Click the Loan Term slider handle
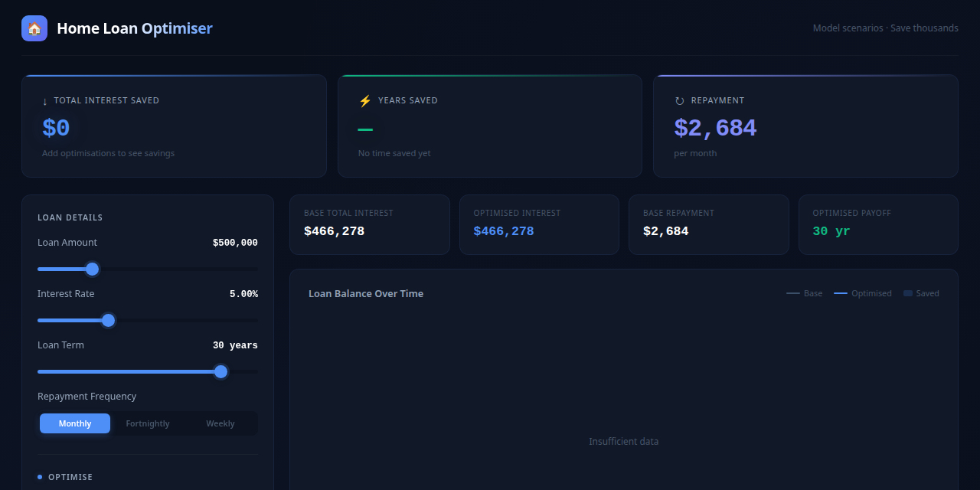Image resolution: width=980 pixels, height=490 pixels. click(x=221, y=371)
